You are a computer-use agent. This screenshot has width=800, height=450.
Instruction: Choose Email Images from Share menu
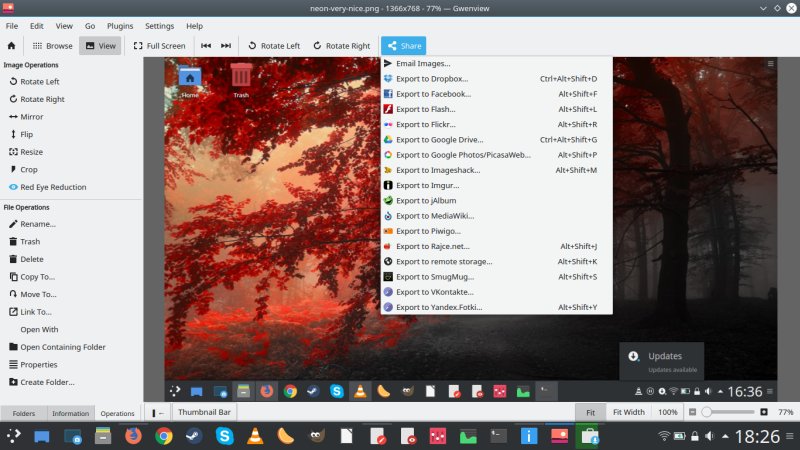tap(496, 63)
